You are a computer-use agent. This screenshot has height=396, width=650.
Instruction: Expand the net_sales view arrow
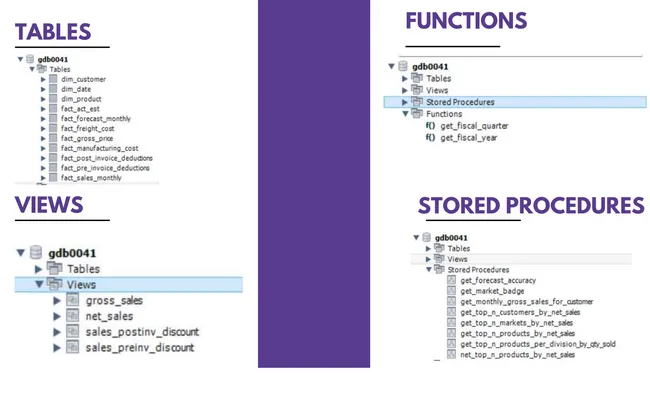[x=57, y=316]
